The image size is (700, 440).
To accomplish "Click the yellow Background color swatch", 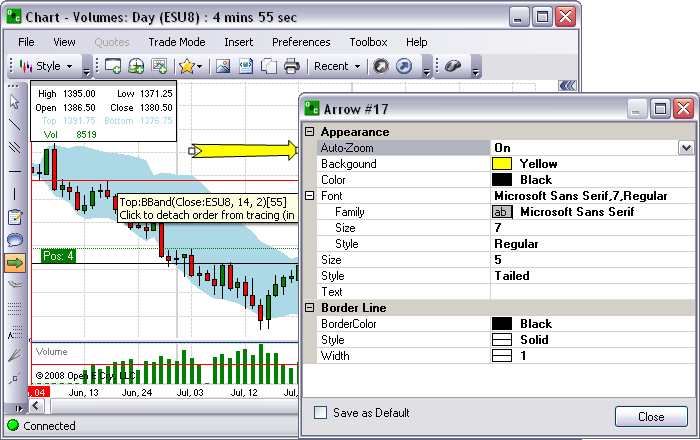I will [x=502, y=164].
